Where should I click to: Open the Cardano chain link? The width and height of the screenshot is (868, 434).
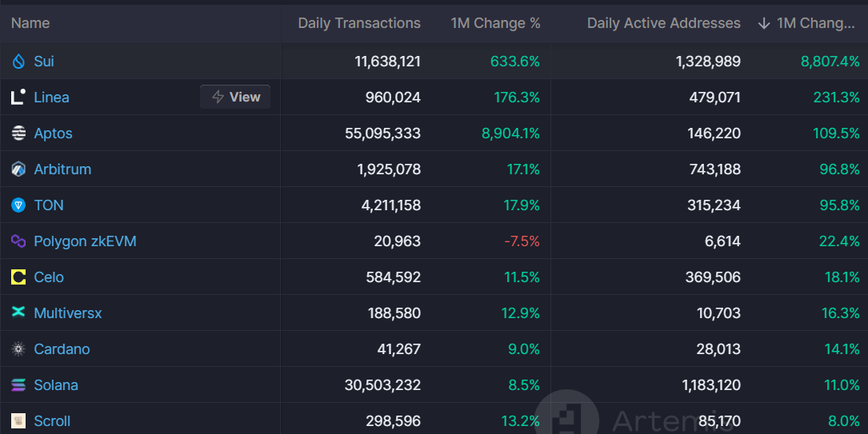(62, 348)
